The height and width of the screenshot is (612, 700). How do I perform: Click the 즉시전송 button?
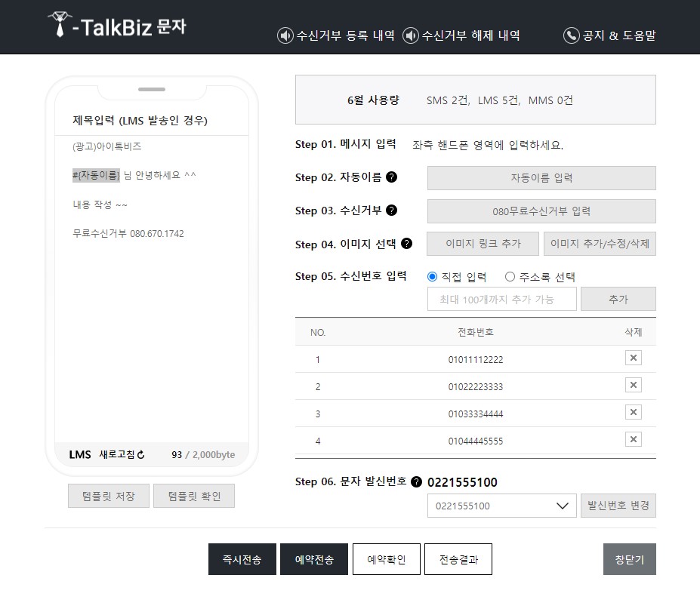point(242,559)
